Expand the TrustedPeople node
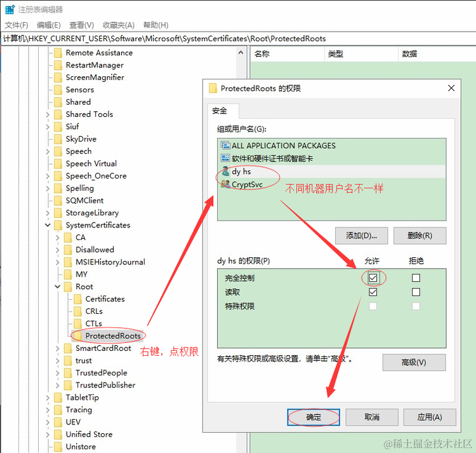Image resolution: width=476 pixels, height=453 pixels. (57, 373)
